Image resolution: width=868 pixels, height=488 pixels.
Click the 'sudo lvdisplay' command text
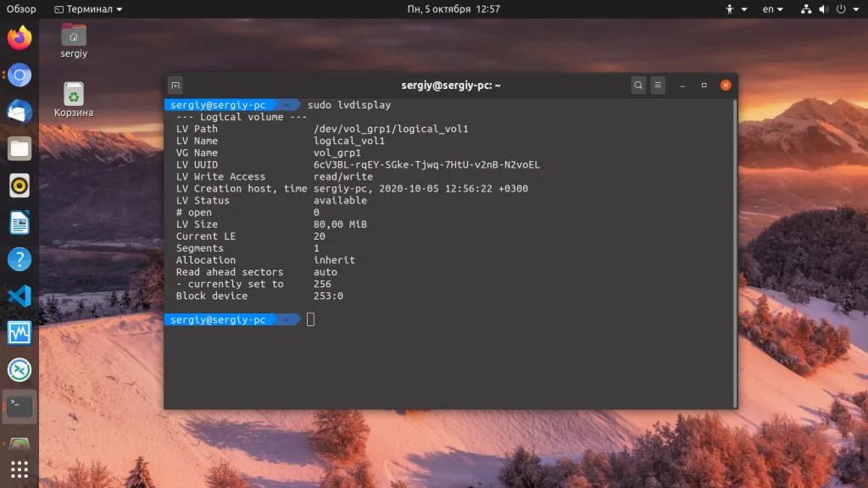tap(349, 104)
